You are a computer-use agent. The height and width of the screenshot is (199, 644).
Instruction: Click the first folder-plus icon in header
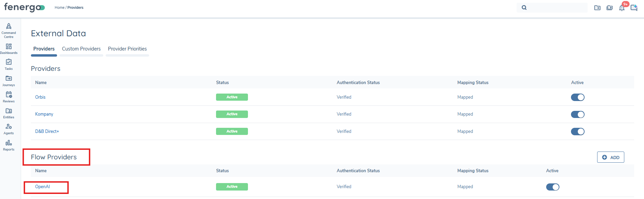click(597, 7)
